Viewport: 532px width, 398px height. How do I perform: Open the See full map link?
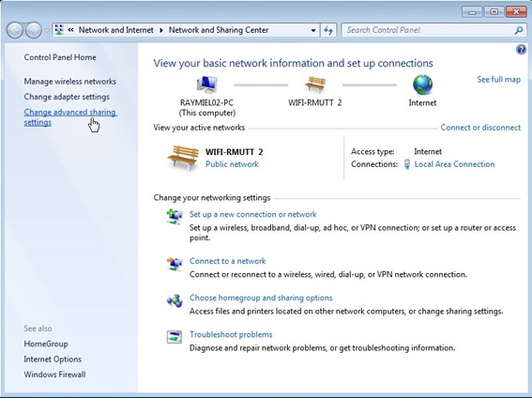pos(499,79)
